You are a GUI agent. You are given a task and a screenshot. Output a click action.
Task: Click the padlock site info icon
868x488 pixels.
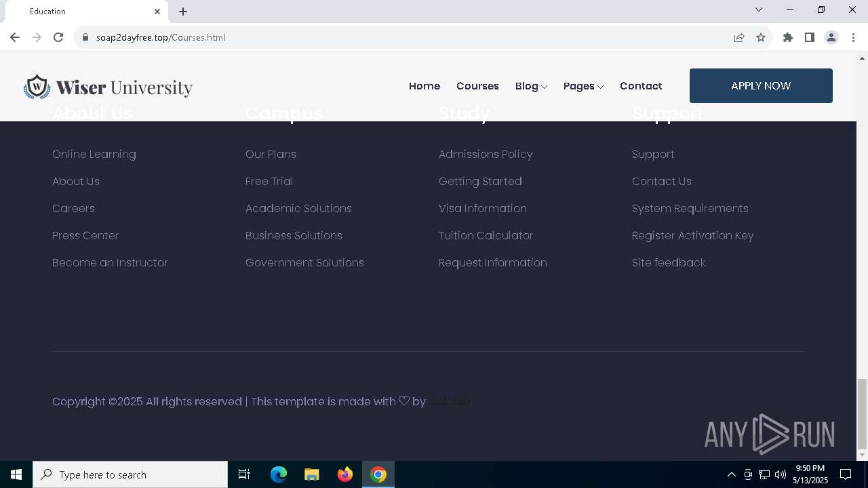[x=85, y=37]
